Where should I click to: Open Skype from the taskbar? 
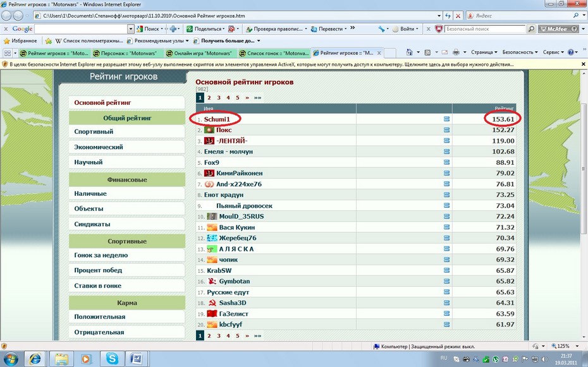(112, 358)
